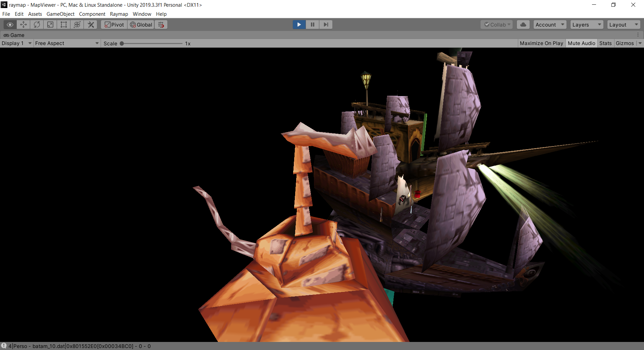Select the Scale tool
Screen dimensions: 644x350
click(x=50, y=25)
